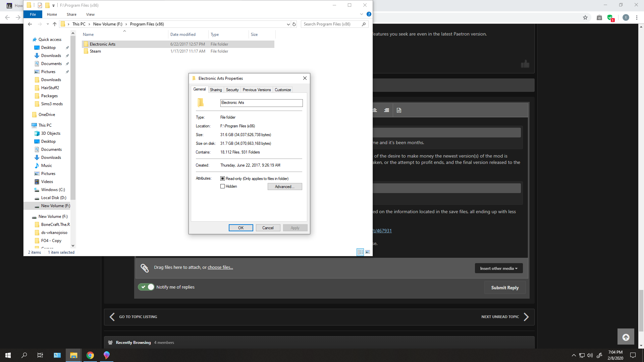Open the notification center icon
The image size is (644, 362).
pos(633,355)
